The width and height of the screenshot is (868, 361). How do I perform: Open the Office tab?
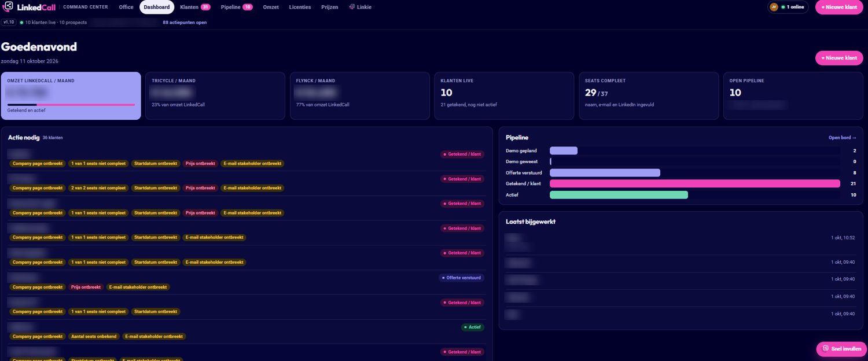point(126,7)
